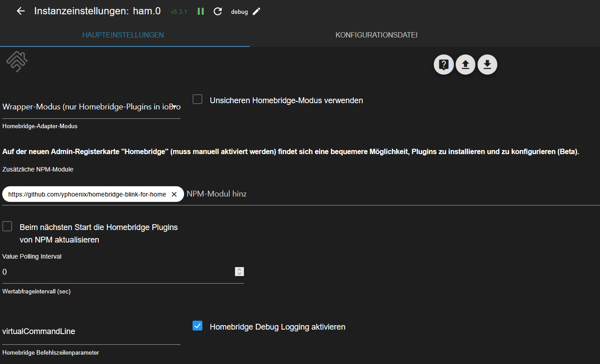Viewport: 600px width, 364px height.
Task: Remove the homebridge-blink-for-home module chip
Action: (x=174, y=194)
